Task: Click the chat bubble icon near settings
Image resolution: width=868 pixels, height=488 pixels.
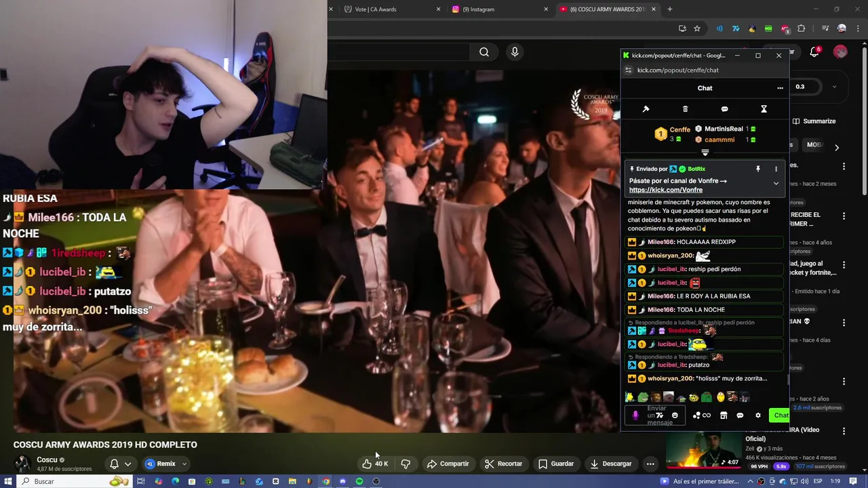Action: coord(740,415)
